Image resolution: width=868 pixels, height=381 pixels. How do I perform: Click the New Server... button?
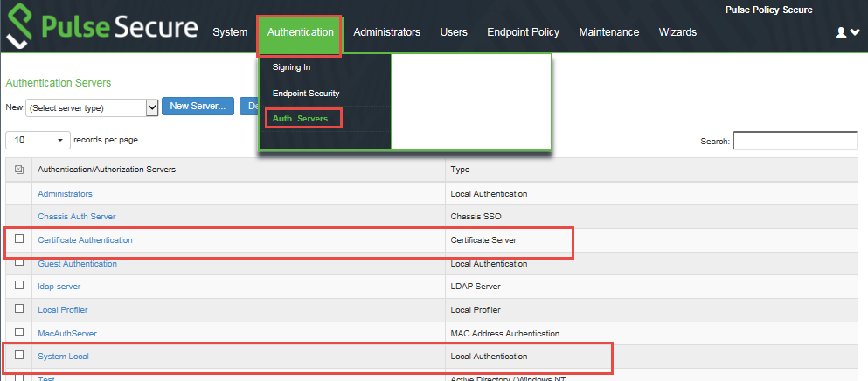[198, 107]
